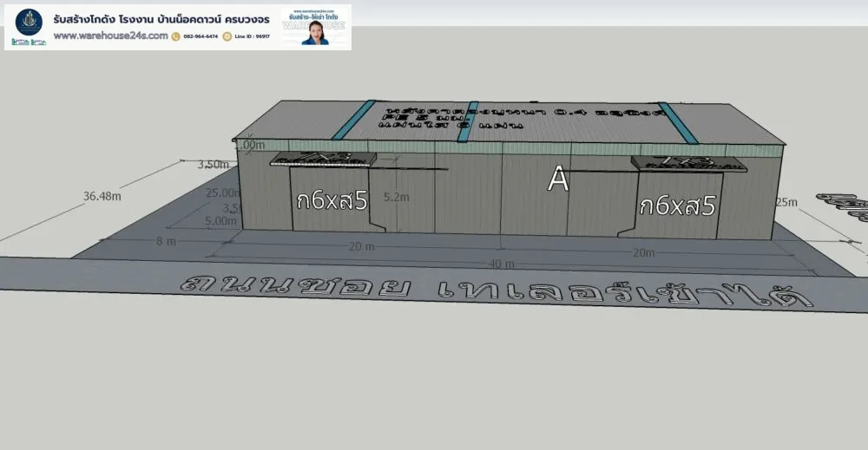Click the 5.2m height dimension label

pyautogui.click(x=395, y=197)
